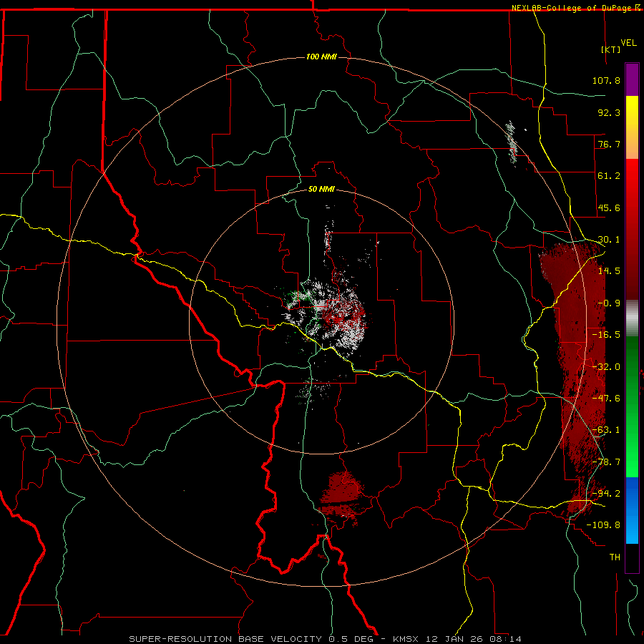Click the 92.3 velocity scale value
644x644 pixels.
click(609, 112)
